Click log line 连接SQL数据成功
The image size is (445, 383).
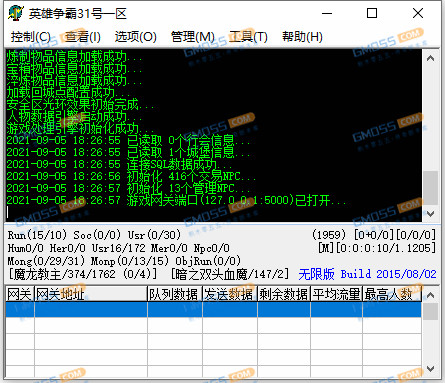[x=119, y=164]
